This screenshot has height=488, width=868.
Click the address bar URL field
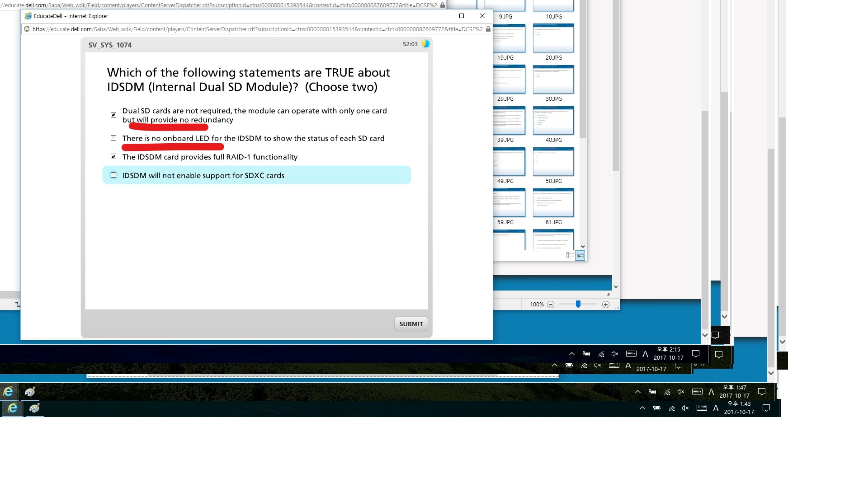[x=253, y=29]
